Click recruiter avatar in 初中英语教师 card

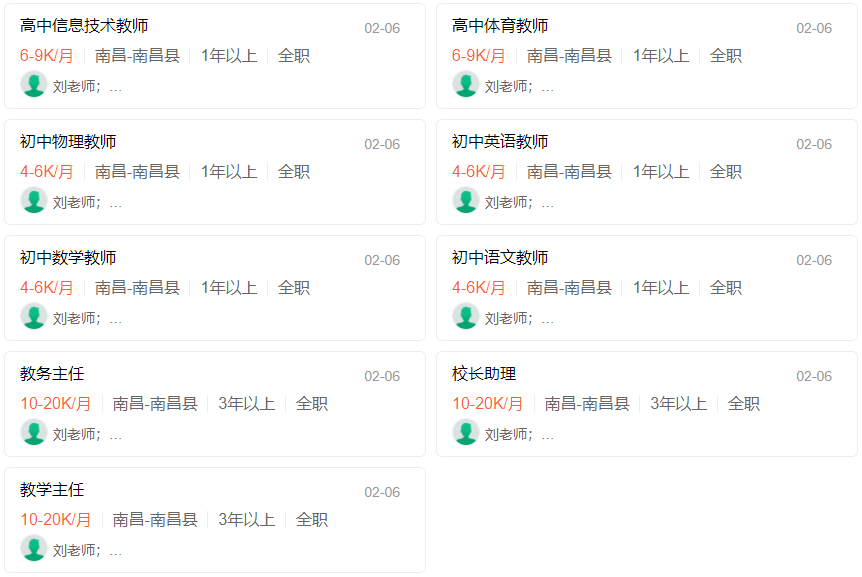pyautogui.click(x=466, y=200)
